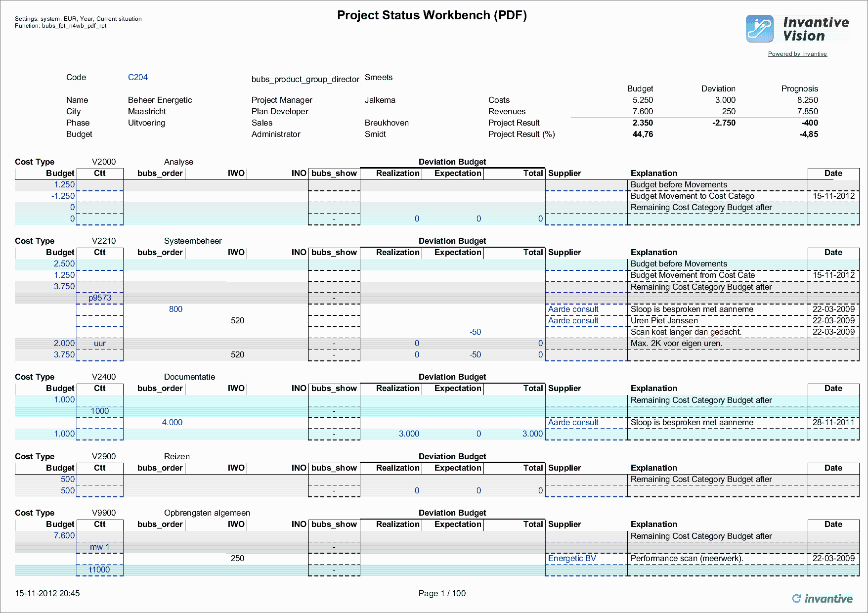Click the bubs_show cell in Reizen row
Screen dimensions: 868x613
[x=334, y=490]
